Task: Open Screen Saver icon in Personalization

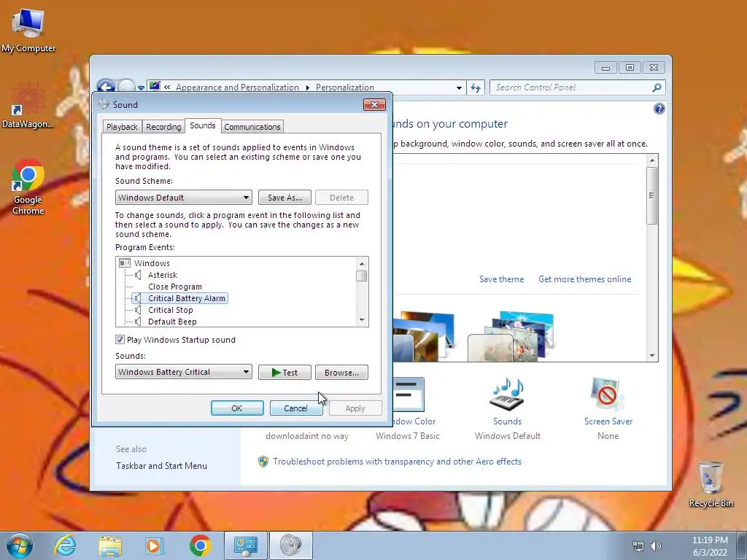Action: [608, 394]
